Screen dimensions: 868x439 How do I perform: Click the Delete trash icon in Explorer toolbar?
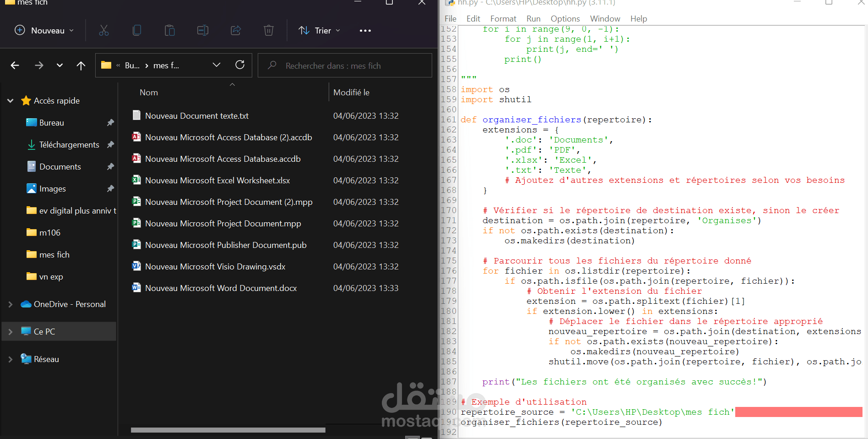tap(269, 31)
